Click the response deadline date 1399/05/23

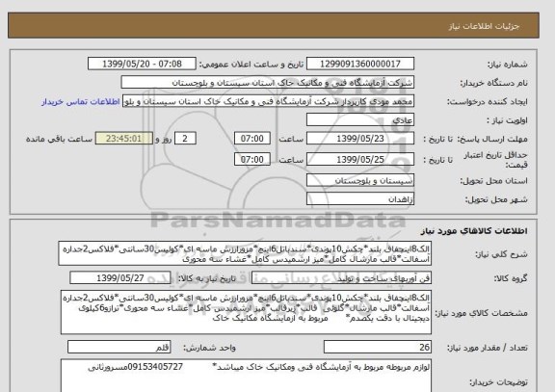coord(360,139)
